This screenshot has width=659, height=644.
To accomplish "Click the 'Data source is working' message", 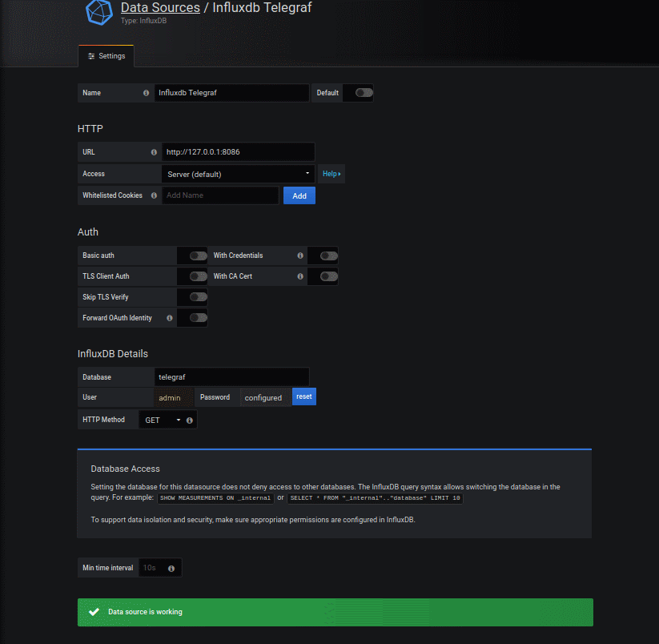I will click(146, 612).
